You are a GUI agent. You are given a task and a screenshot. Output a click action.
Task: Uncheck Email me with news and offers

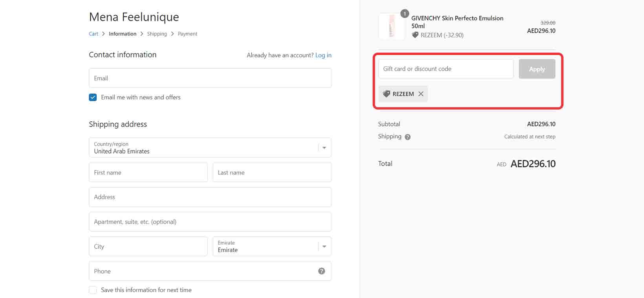[93, 97]
